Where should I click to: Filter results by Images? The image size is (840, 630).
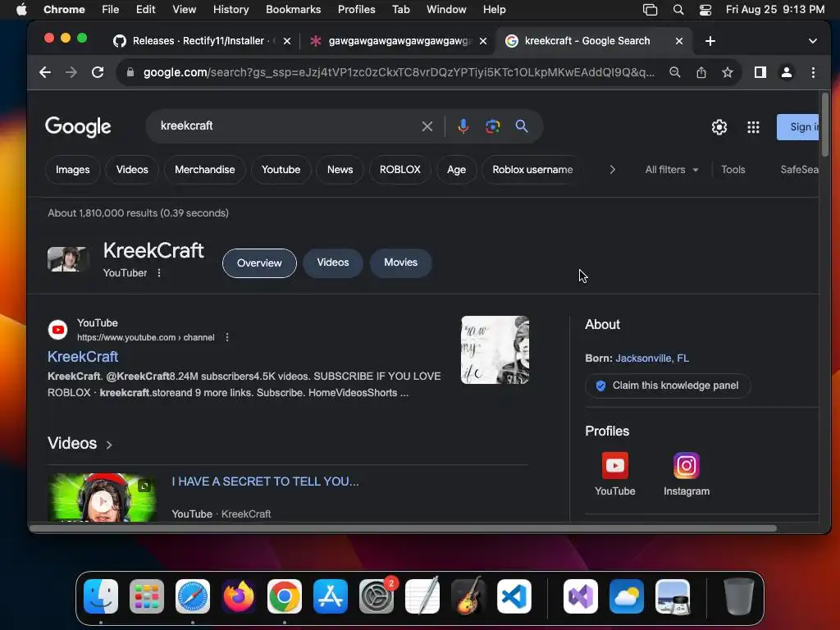pos(73,170)
